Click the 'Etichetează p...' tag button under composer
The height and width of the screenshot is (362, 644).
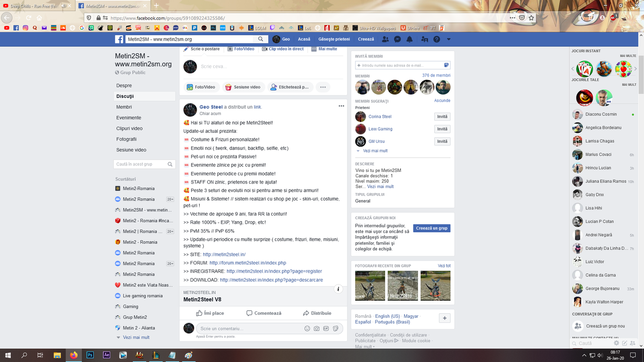click(290, 87)
